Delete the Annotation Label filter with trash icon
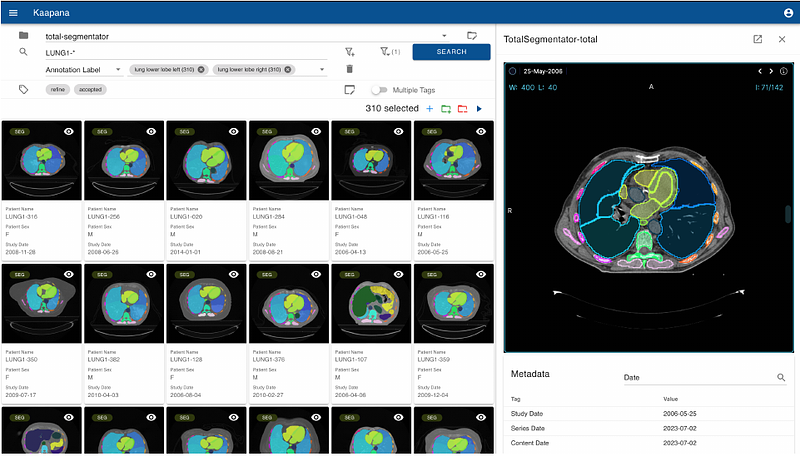This screenshot has height=456, width=800. click(x=349, y=69)
